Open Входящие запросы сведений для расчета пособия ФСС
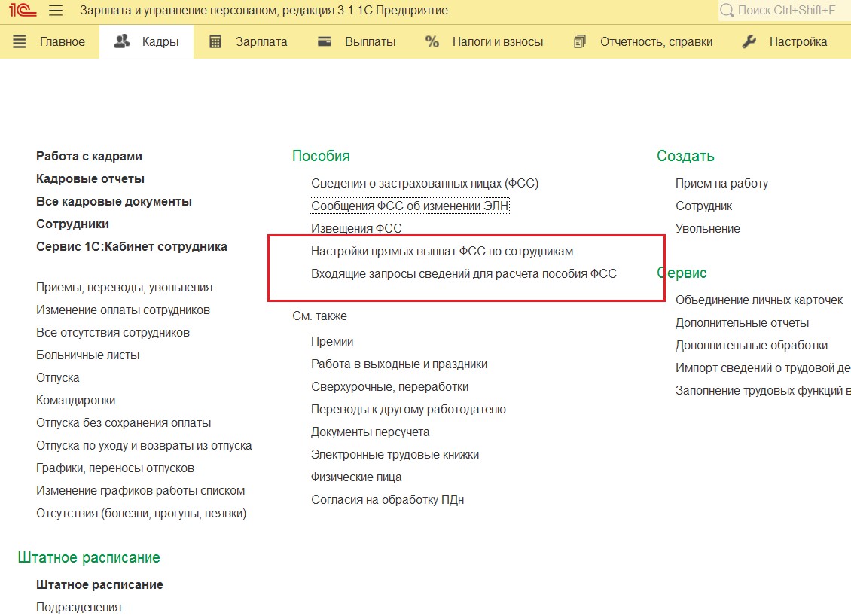Screen dimensions: 851x616 [463, 274]
